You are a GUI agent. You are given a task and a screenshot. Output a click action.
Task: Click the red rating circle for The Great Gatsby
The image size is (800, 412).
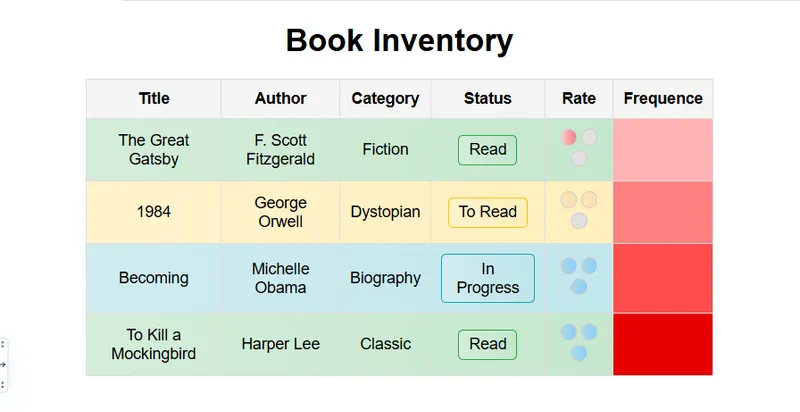click(x=569, y=137)
